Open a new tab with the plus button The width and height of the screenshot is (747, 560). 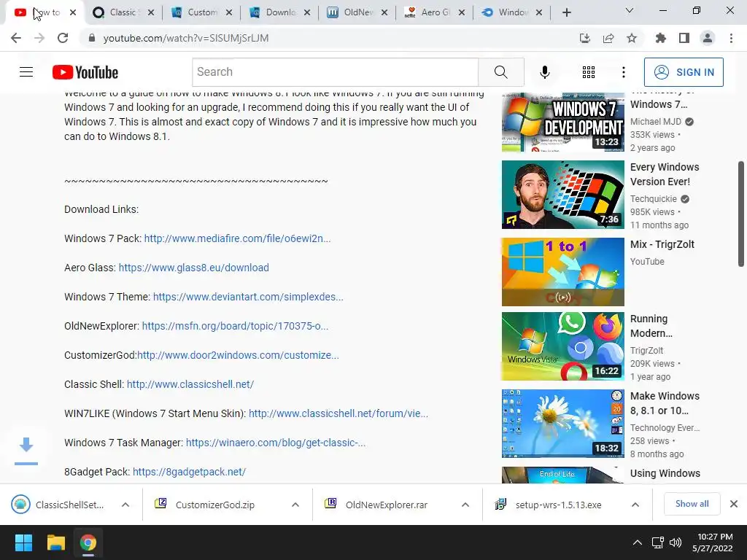click(566, 12)
